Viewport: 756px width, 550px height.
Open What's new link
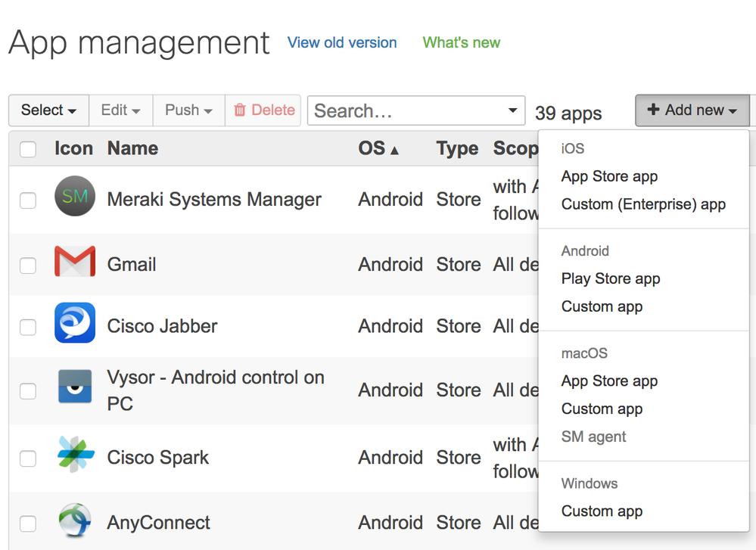(x=462, y=42)
